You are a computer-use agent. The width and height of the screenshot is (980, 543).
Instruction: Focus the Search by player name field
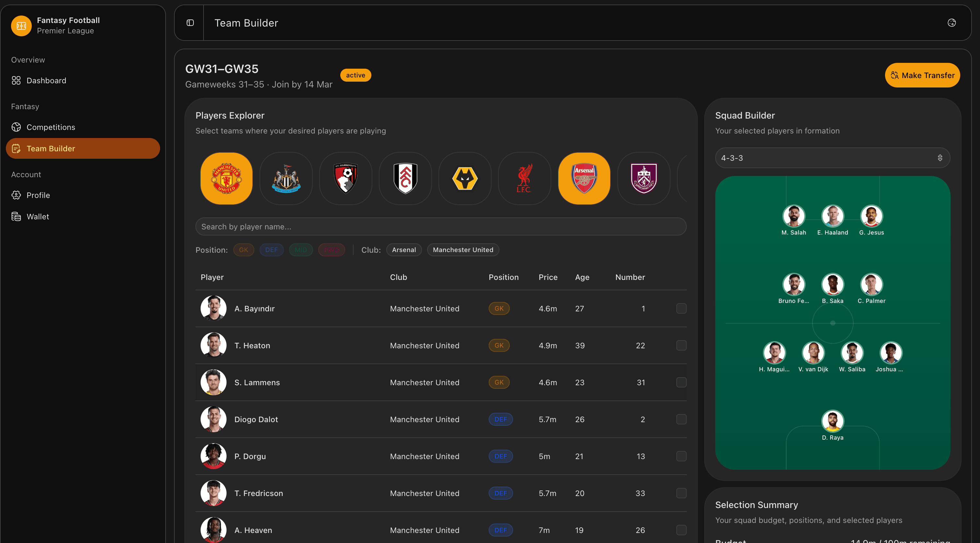[x=440, y=227]
